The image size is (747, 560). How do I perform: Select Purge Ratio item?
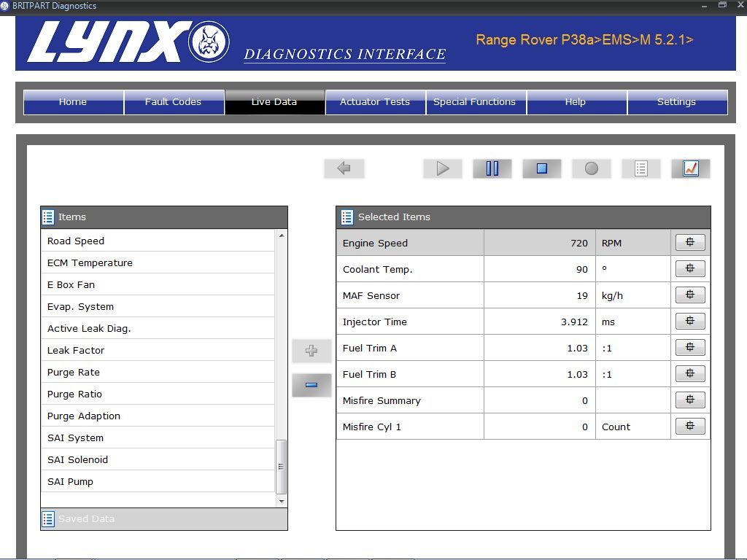tap(158, 394)
